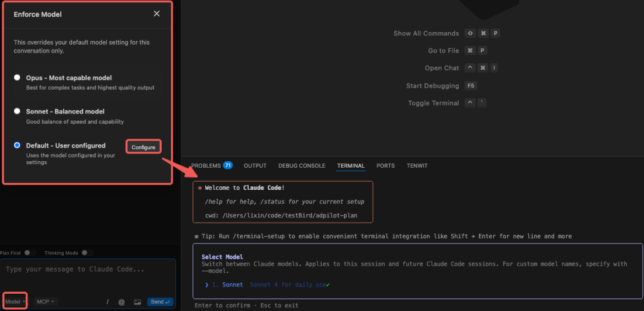Click the 71 problems count badge
Viewport: 644px width, 311px height.
tap(228, 165)
